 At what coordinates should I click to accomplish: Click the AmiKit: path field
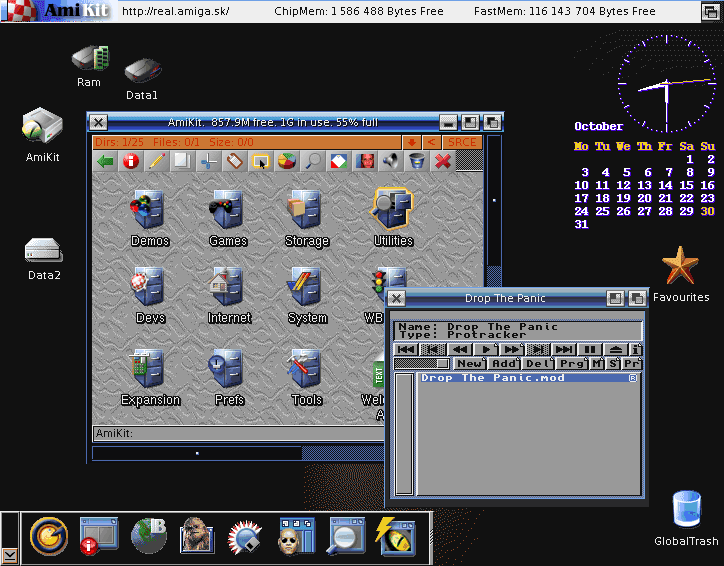coord(238,433)
